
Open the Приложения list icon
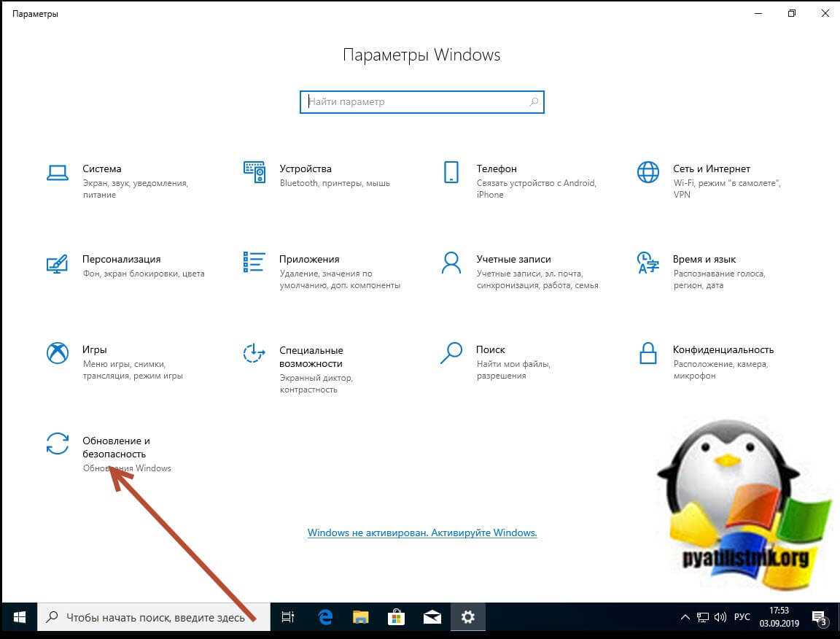[x=254, y=263]
